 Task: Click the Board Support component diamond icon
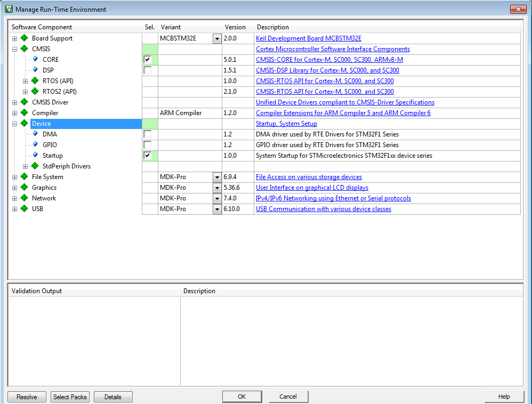pyautogui.click(x=24, y=38)
